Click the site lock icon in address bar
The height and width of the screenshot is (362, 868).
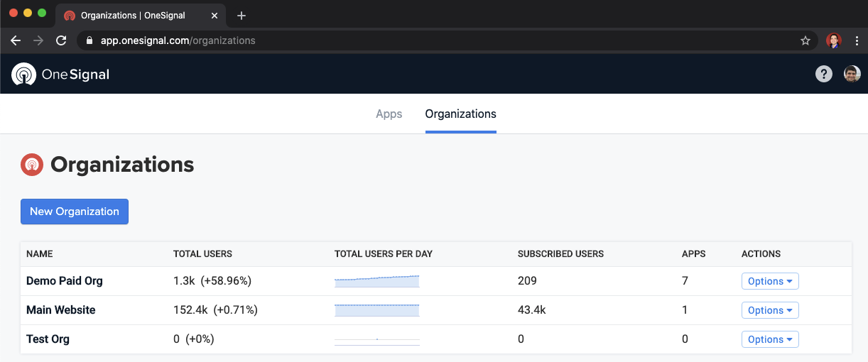[x=89, y=40]
